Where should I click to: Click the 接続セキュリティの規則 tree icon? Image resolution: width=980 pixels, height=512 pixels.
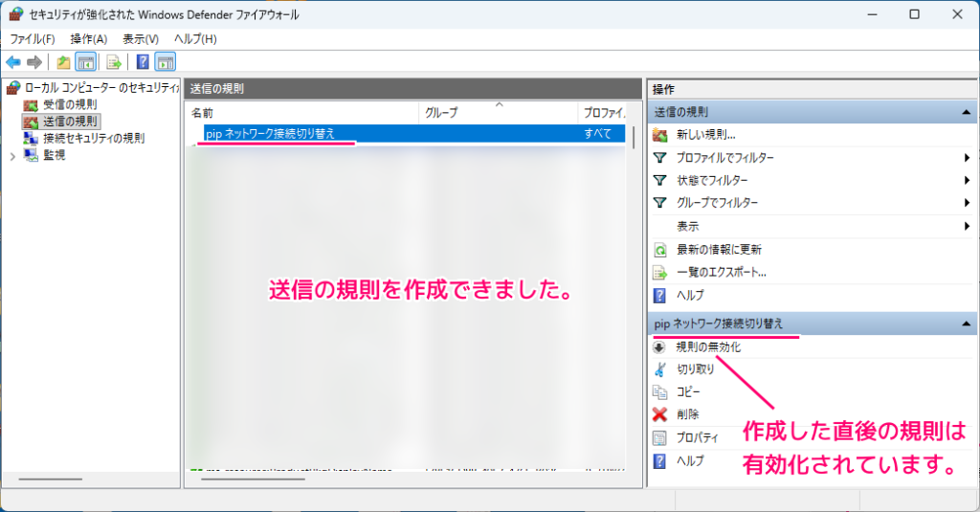tap(31, 138)
